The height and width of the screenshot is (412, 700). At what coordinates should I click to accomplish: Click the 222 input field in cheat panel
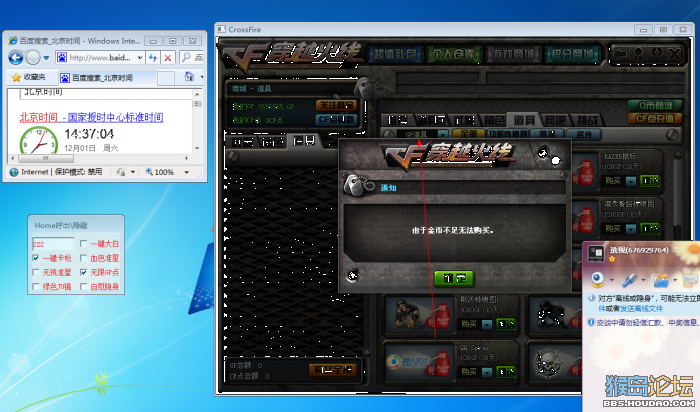tap(53, 244)
